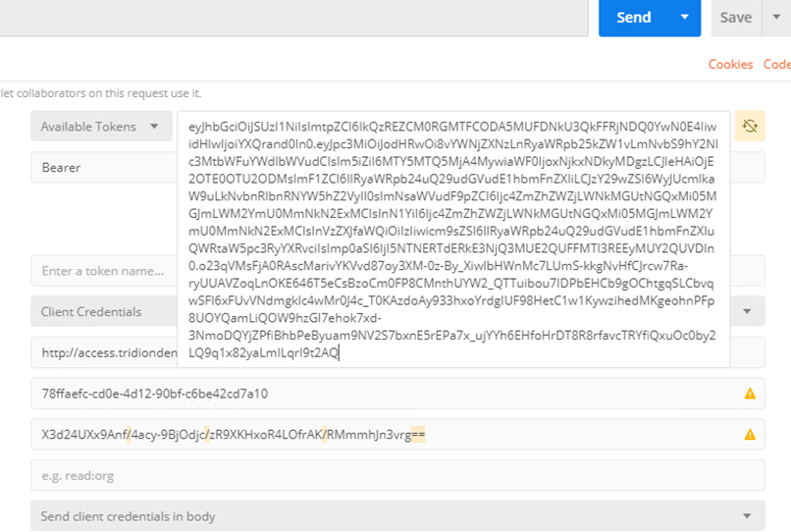
Task: Expand the Available Tokens dropdown
Action: 101,127
